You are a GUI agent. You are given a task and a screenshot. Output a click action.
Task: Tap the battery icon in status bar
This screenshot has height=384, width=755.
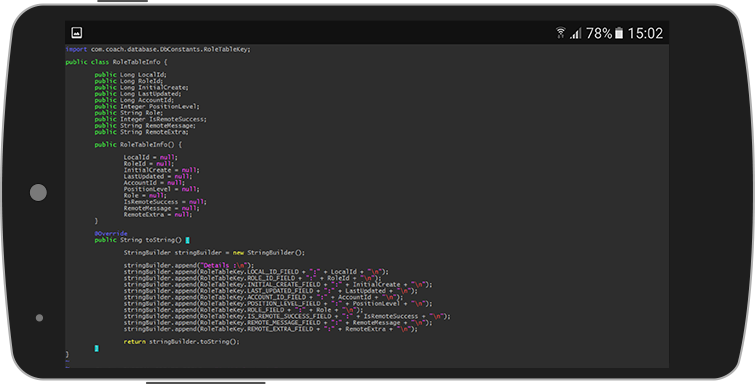point(619,33)
